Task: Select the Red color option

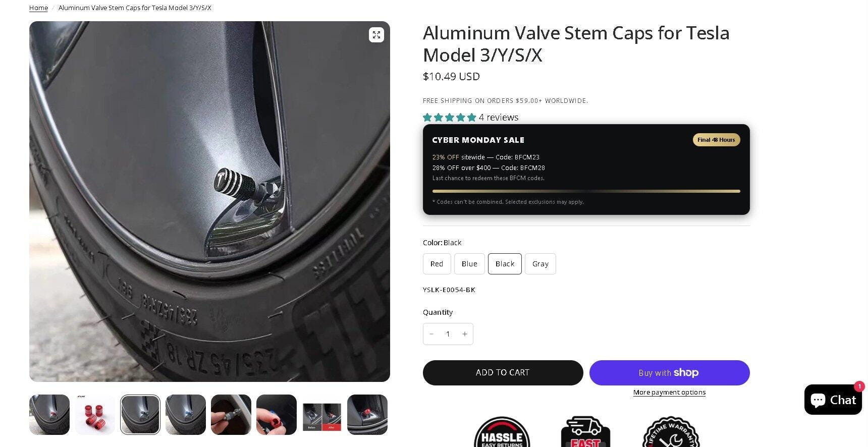Action: [x=437, y=264]
